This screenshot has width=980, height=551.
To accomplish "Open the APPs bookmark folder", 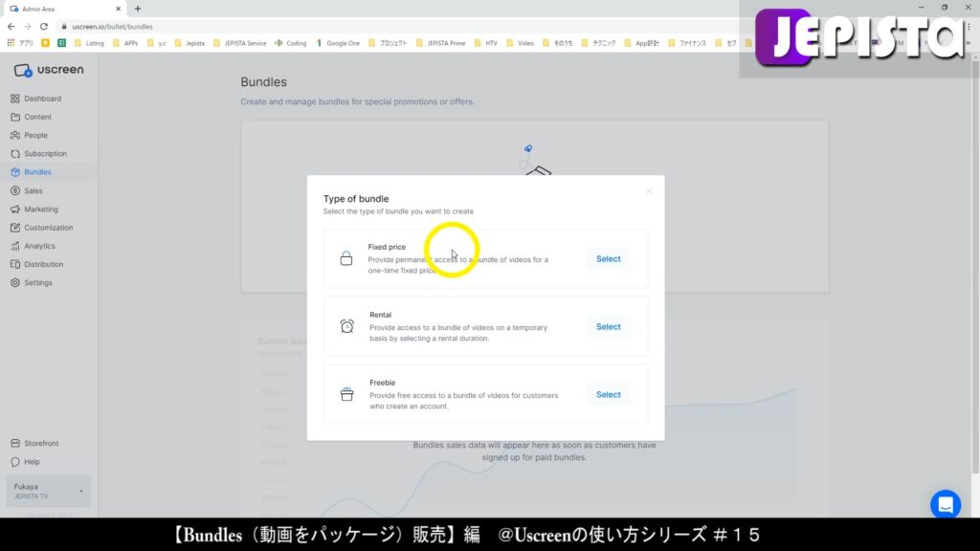I will [125, 43].
